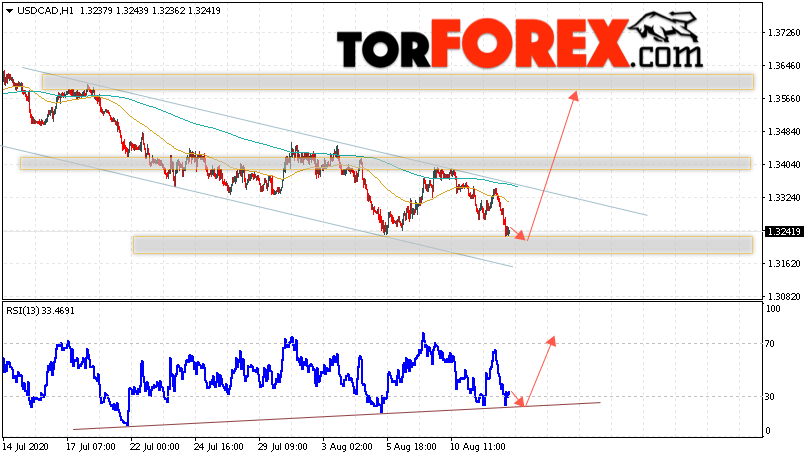
Task: Click RSI scale level 70
Action: tap(770, 344)
